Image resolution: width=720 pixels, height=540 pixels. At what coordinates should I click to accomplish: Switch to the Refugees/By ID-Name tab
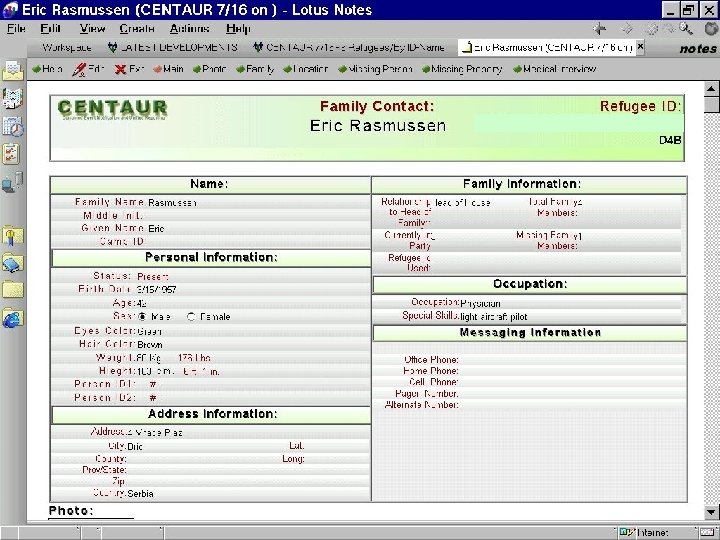pyautogui.click(x=349, y=47)
